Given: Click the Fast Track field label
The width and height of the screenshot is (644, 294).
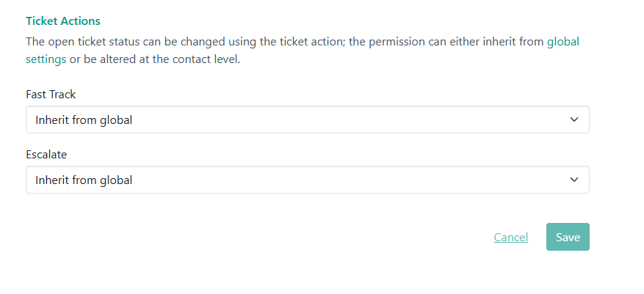Looking at the screenshot, I should tap(51, 95).
